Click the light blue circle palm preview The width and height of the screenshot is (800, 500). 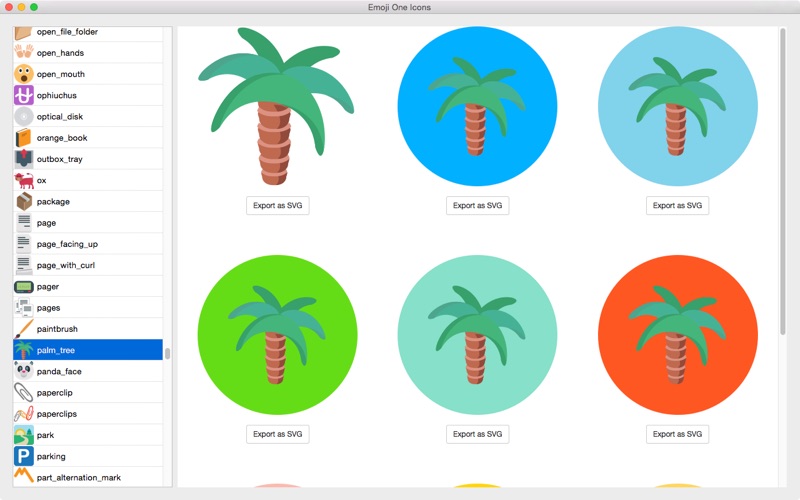click(678, 106)
